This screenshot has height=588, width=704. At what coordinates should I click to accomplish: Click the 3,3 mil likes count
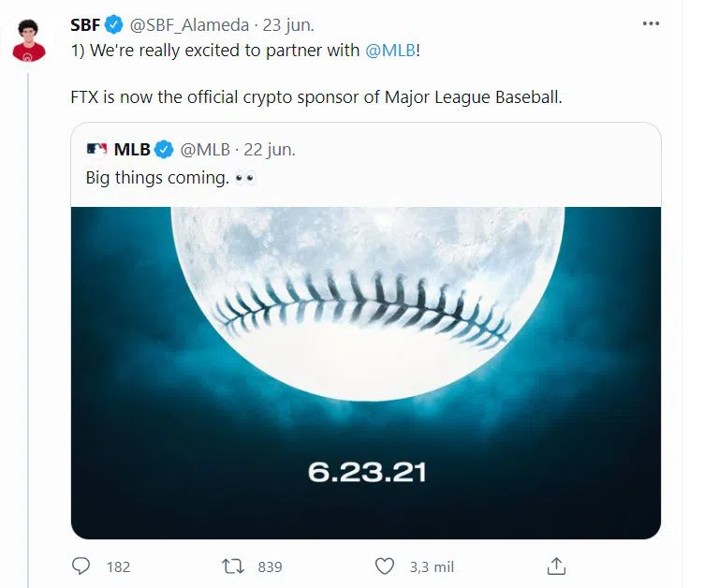tap(431, 566)
